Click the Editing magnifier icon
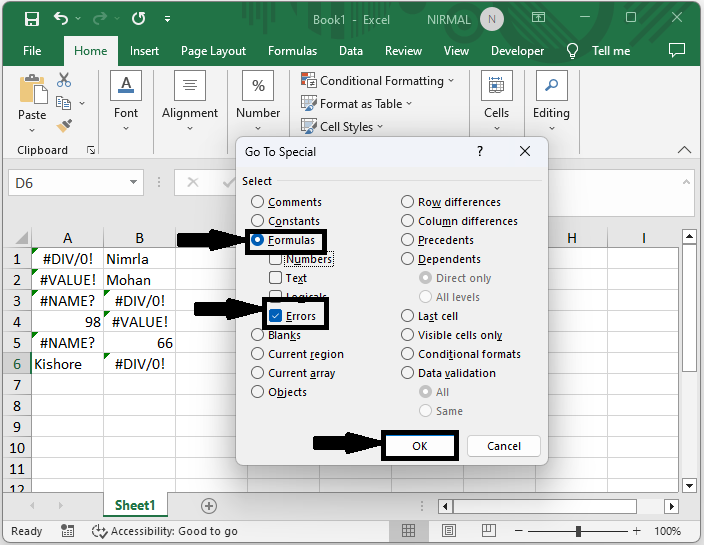704x545 pixels. tap(551, 85)
